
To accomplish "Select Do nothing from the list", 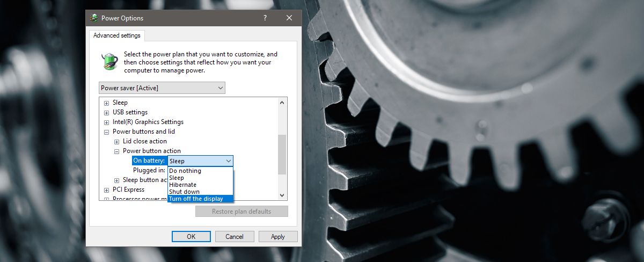I will pyautogui.click(x=200, y=171).
